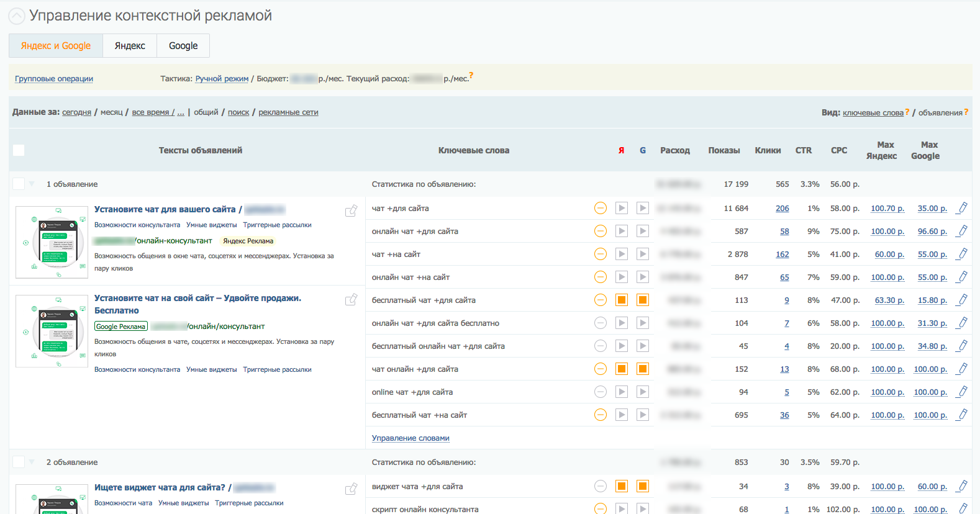Open thumbnail of 'Установите чат на свой сайт' ad
The width and height of the screenshot is (980, 514).
52,331
